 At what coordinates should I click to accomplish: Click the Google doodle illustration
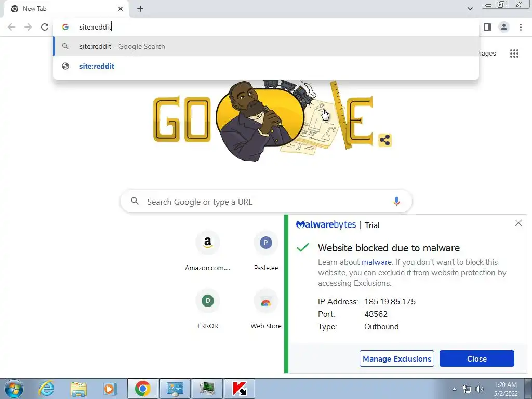(x=263, y=121)
